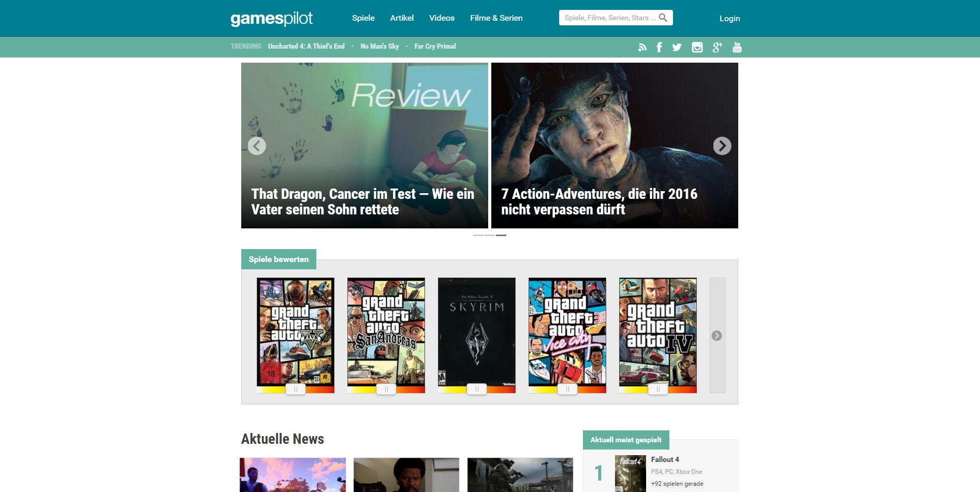This screenshot has width=980, height=492.
Task: Open the YouTube icon
Action: (737, 47)
